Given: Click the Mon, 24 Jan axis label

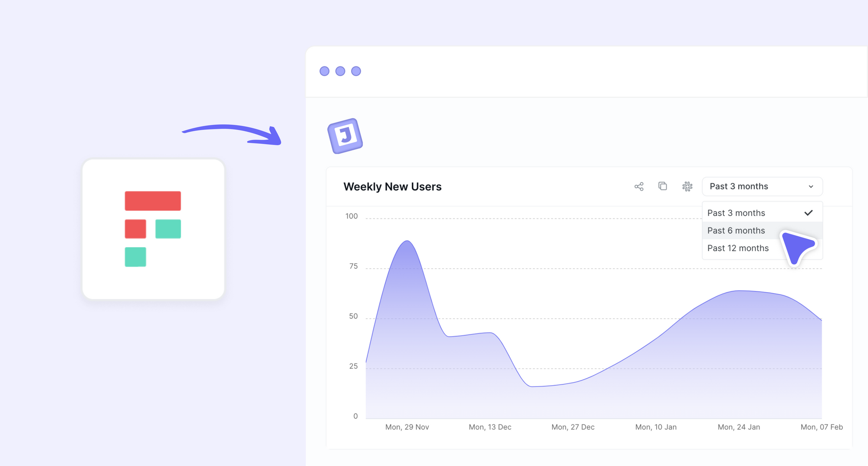Looking at the screenshot, I should pos(739,427).
